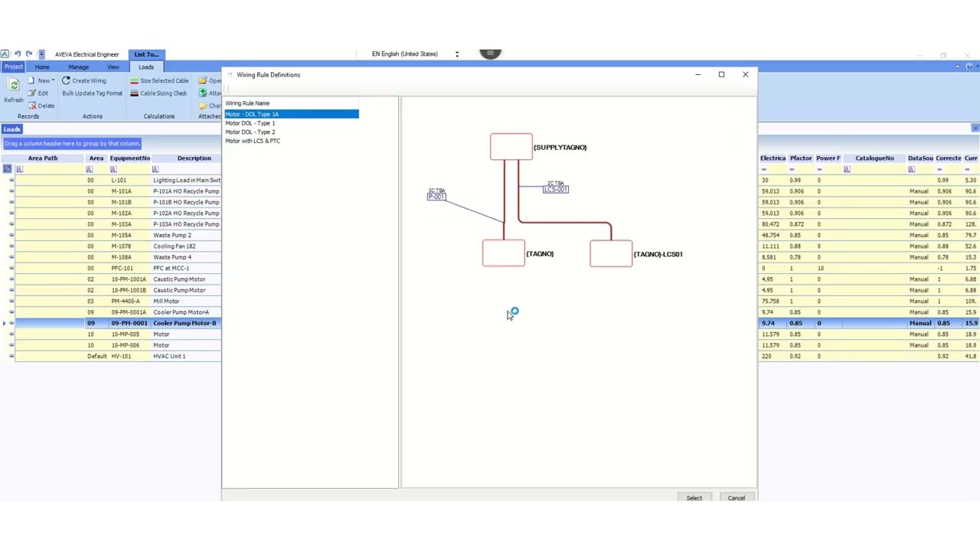This screenshot has width=980, height=551.
Task: Click the TAGNO-LCS01 box in diagram
Action: 611,253
